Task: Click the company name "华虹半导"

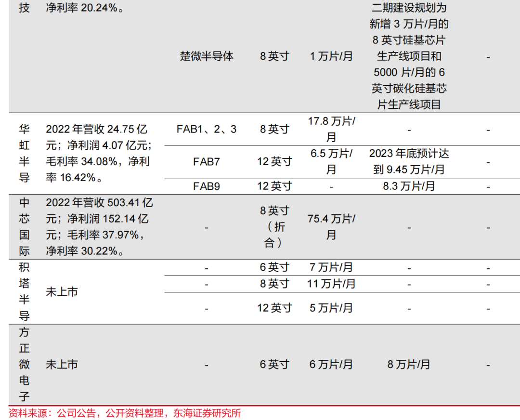Action: tap(24, 153)
